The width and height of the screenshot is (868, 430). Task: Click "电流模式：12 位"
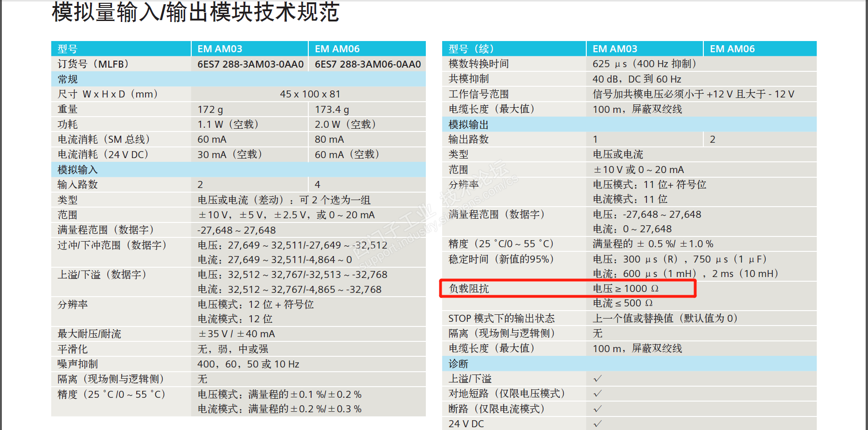(x=235, y=319)
